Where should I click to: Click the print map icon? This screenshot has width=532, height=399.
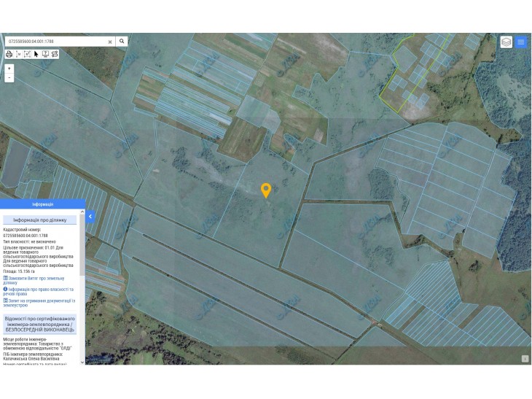click(9, 54)
